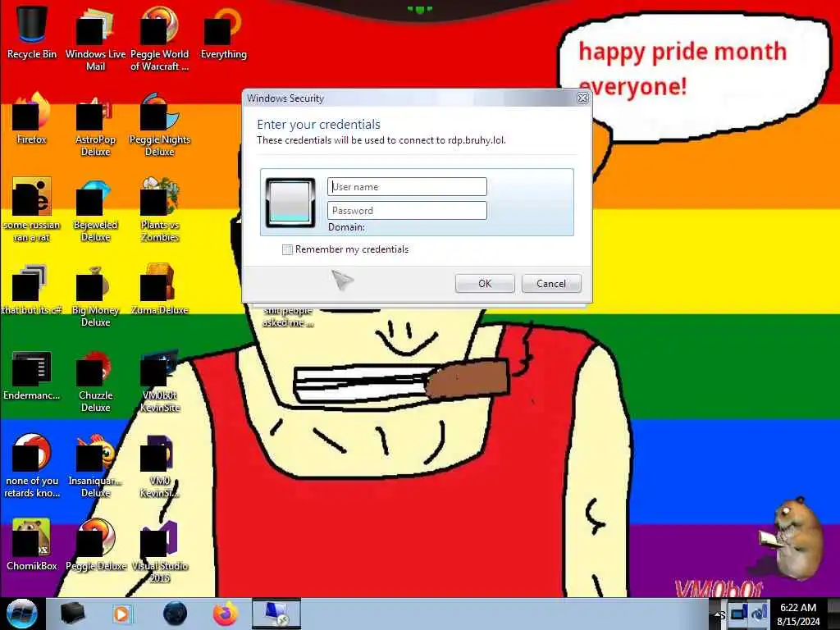The image size is (840, 630).
Task: Tick the Remember my credentials checkbox
Action: pyautogui.click(x=288, y=249)
